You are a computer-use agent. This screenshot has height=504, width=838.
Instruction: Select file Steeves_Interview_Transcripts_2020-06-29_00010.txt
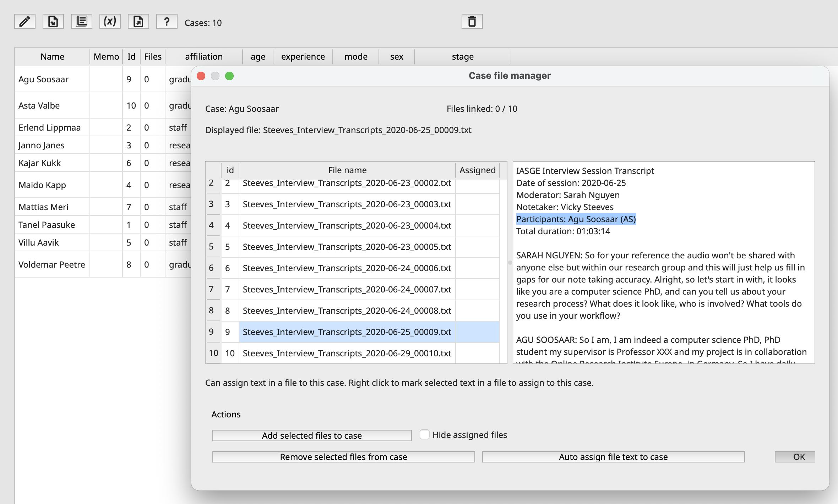point(347,354)
